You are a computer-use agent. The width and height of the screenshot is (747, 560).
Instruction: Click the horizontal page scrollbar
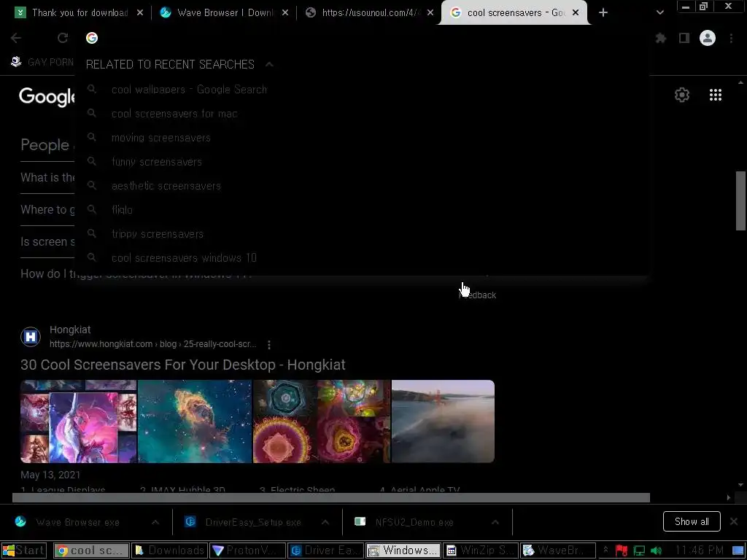[x=331, y=497]
